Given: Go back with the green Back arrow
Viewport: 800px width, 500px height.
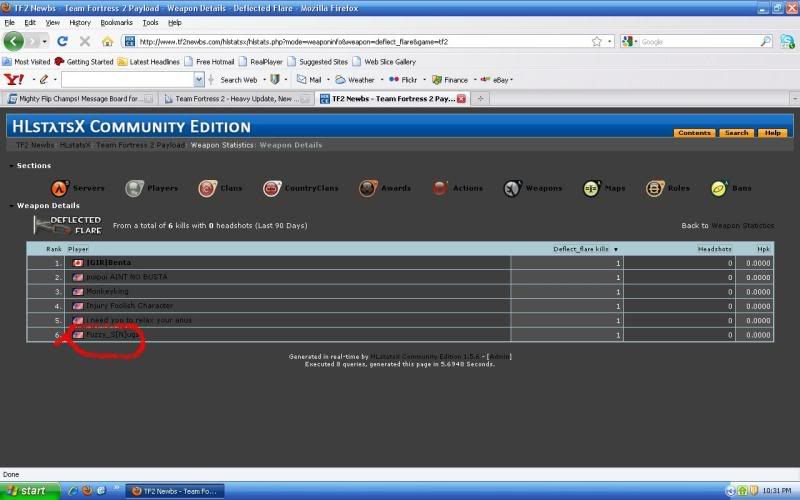Looking at the screenshot, I should [14, 41].
